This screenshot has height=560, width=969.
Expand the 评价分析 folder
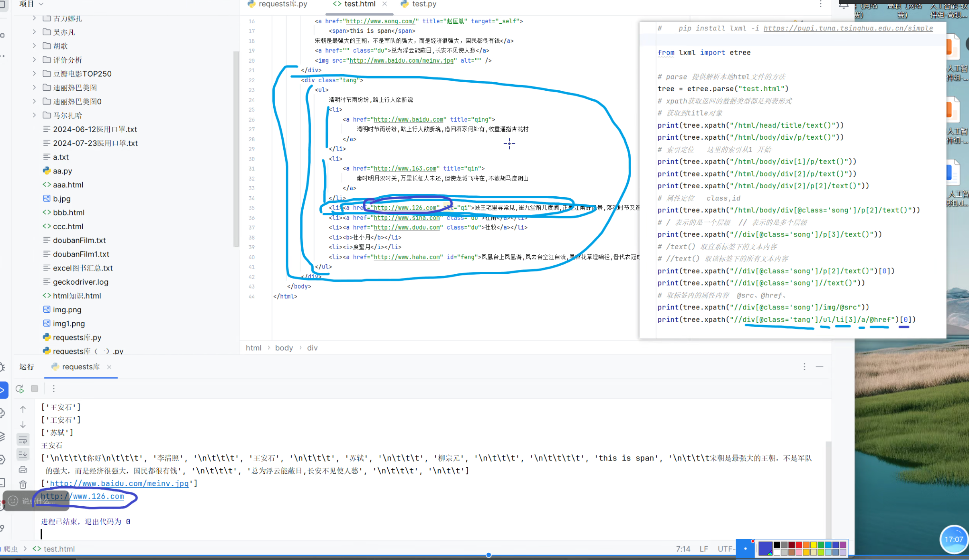tap(34, 60)
